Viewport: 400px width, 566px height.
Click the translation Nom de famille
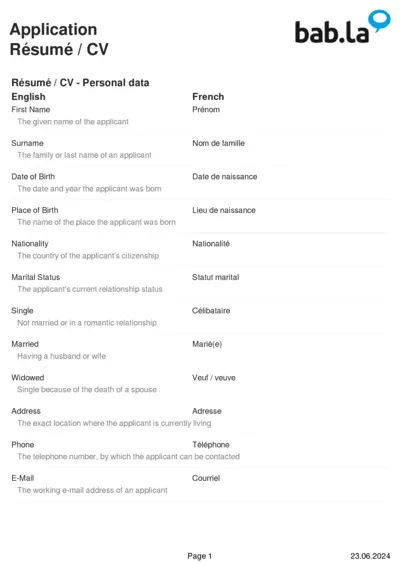[218, 143]
